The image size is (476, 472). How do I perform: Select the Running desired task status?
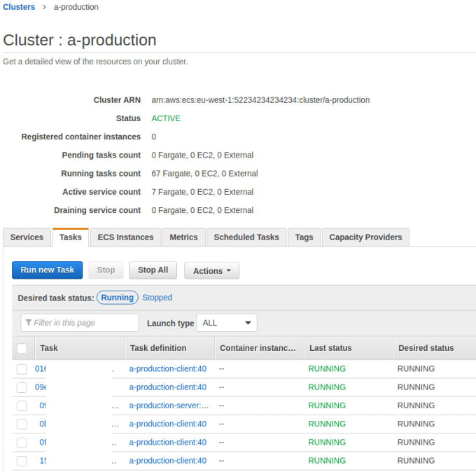coord(117,298)
